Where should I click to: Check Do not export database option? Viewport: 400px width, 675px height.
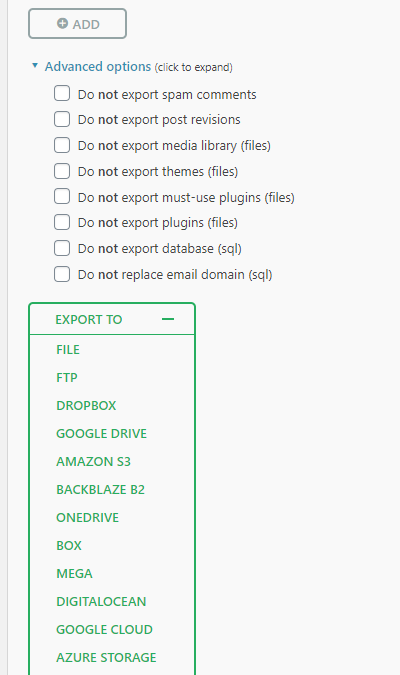(62, 248)
